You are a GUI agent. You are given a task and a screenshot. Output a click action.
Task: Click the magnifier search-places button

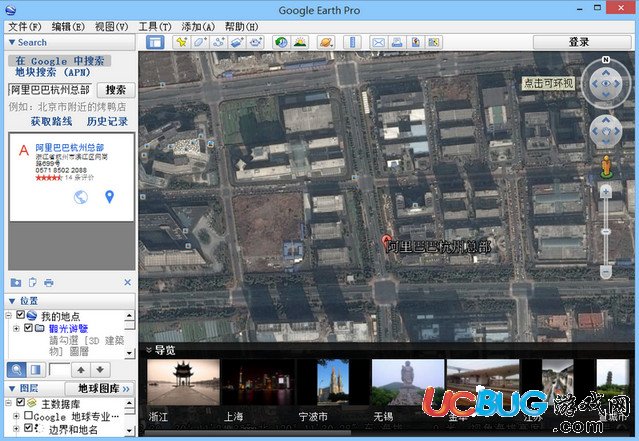pos(17,370)
